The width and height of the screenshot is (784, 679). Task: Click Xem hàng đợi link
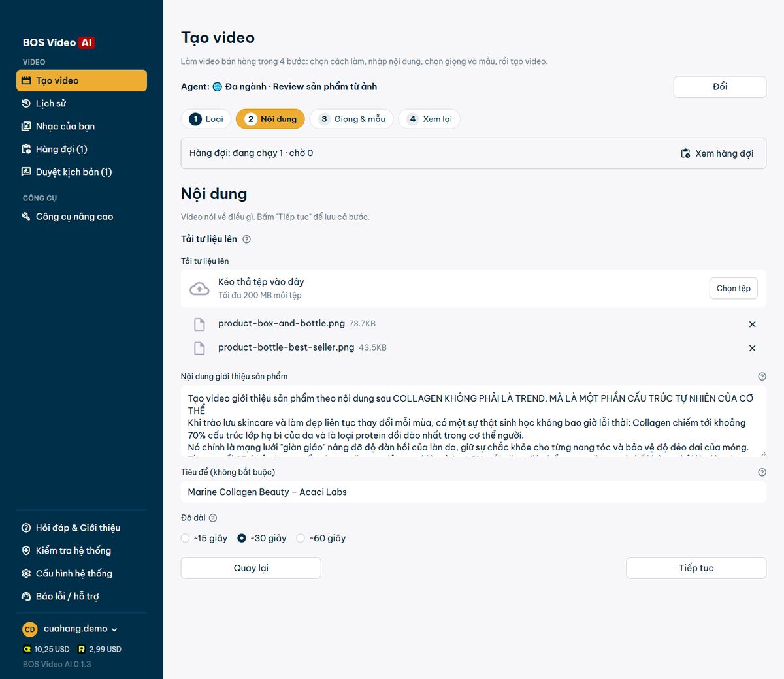tap(717, 153)
